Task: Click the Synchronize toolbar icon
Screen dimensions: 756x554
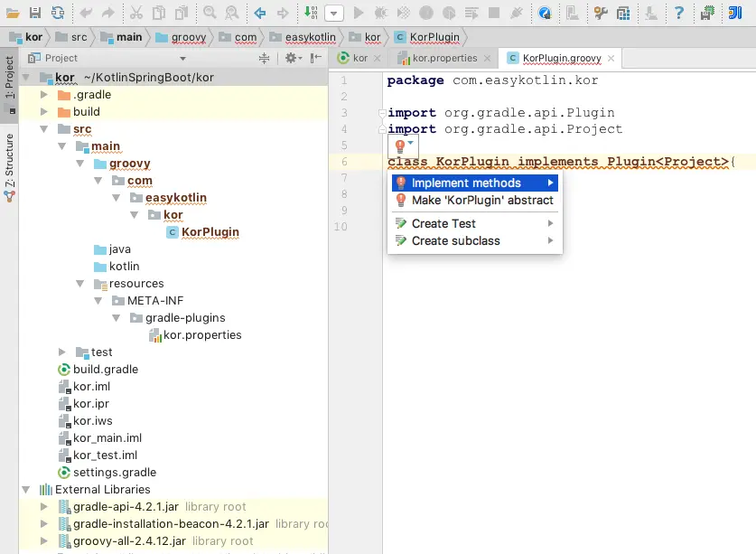Action: 58,13
